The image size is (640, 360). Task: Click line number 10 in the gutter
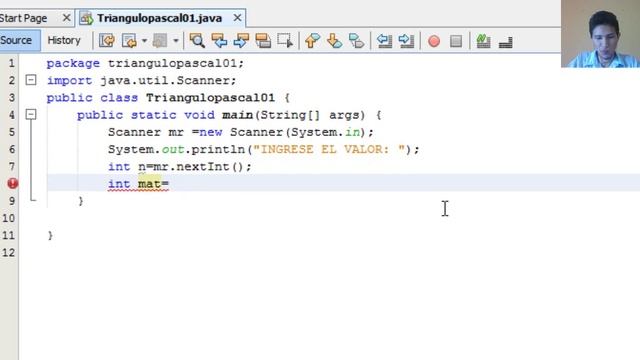tap(9, 218)
